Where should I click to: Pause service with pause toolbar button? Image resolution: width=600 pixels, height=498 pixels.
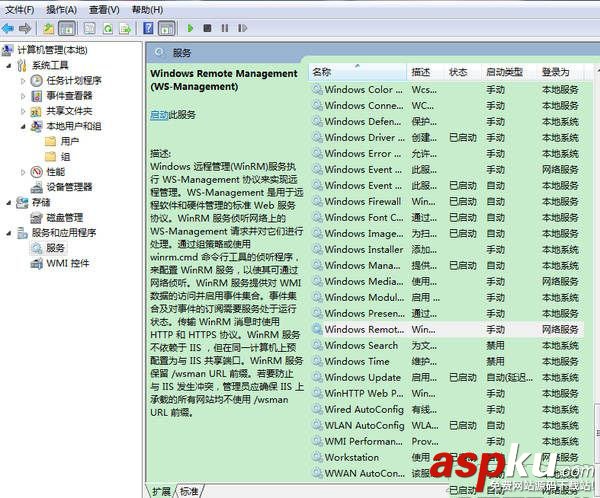pyautogui.click(x=225, y=28)
